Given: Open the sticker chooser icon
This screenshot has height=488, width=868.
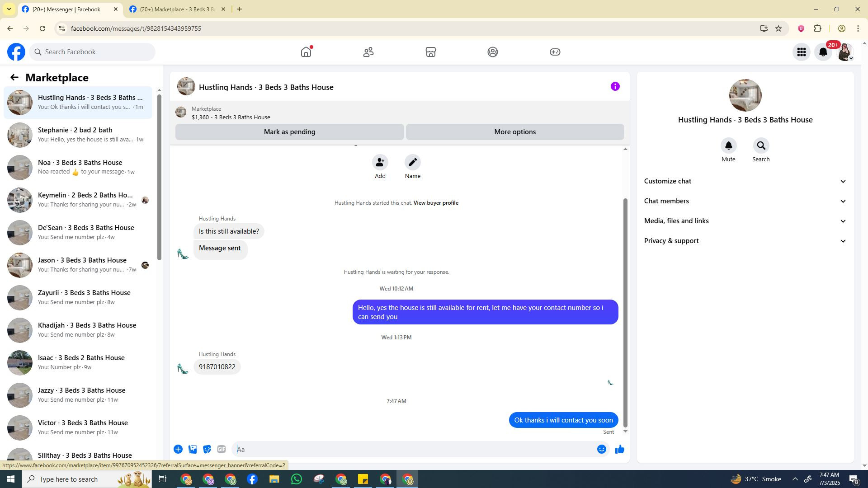Looking at the screenshot, I should click(207, 449).
